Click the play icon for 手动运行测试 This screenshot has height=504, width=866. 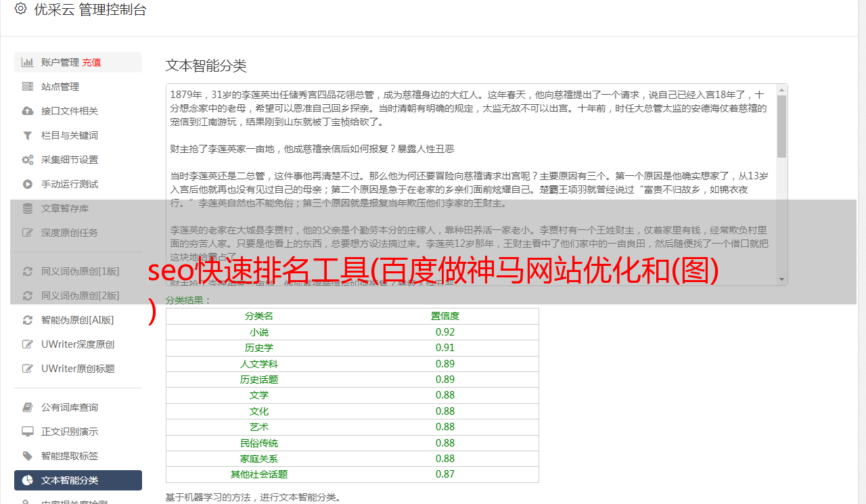pyautogui.click(x=28, y=184)
